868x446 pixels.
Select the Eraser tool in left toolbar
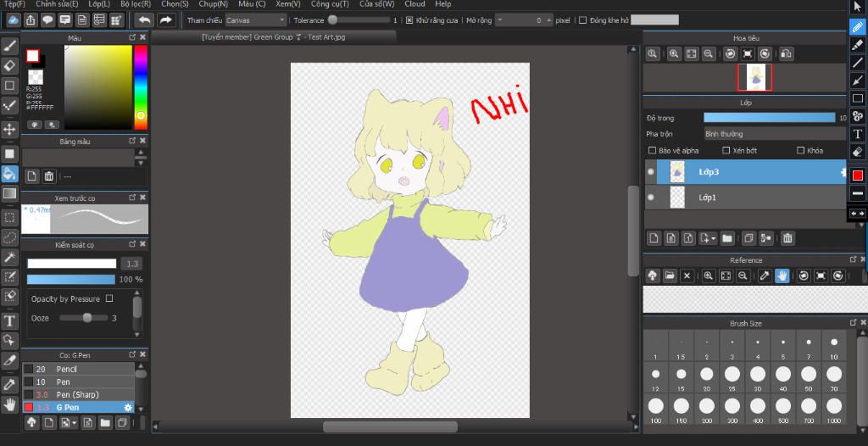[x=9, y=66]
